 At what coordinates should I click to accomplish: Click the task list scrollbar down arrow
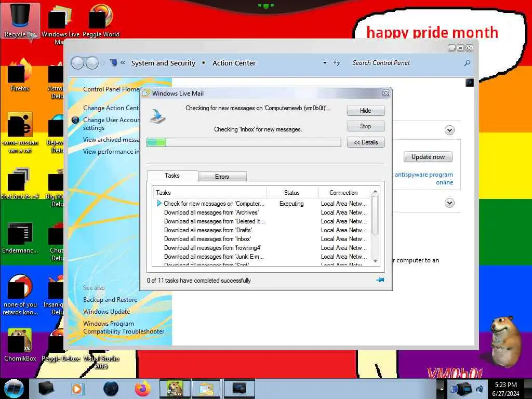pyautogui.click(x=375, y=261)
